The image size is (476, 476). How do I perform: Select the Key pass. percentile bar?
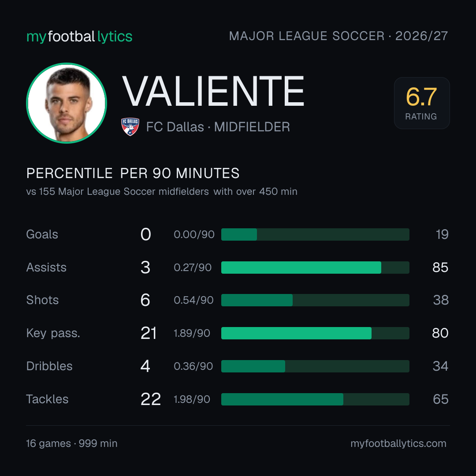click(x=315, y=333)
